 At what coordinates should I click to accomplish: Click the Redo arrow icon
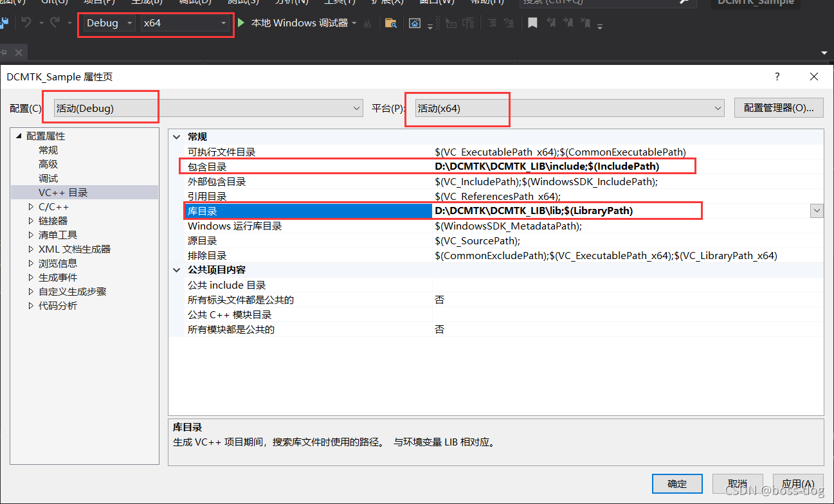(x=55, y=23)
